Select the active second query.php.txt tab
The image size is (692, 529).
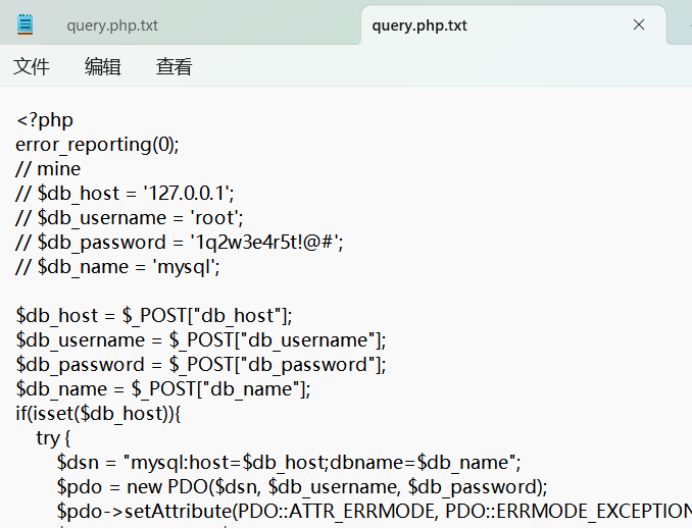(x=420, y=26)
